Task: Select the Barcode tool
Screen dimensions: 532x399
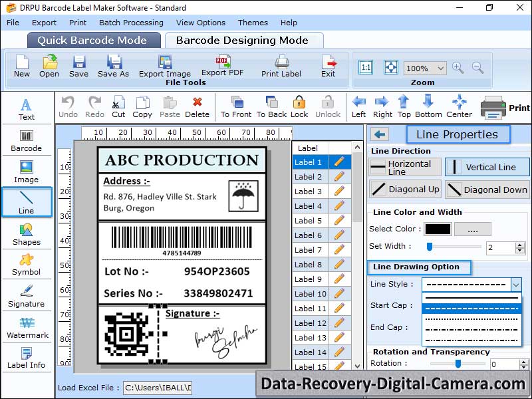Action: 27,141
